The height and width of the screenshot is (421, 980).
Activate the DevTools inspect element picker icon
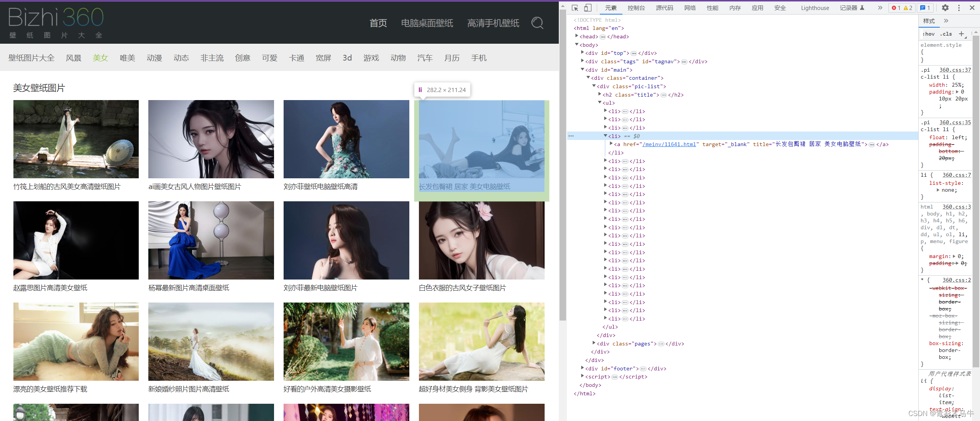point(575,8)
